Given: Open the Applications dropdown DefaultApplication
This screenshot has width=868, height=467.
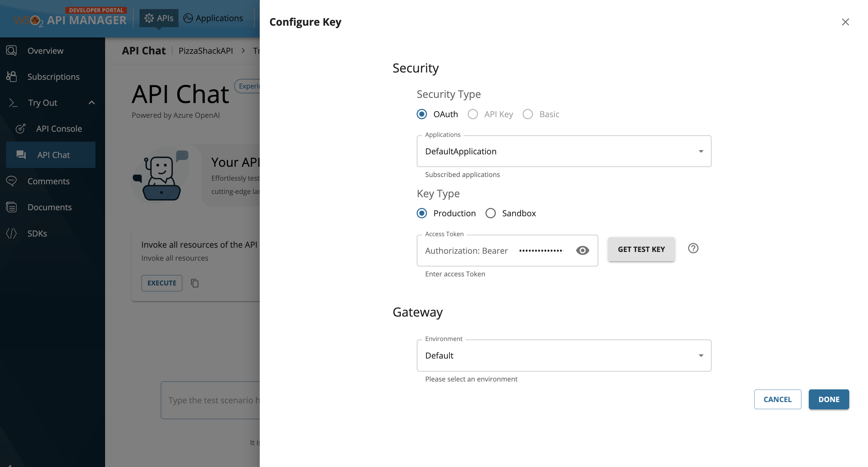Looking at the screenshot, I should tap(564, 151).
